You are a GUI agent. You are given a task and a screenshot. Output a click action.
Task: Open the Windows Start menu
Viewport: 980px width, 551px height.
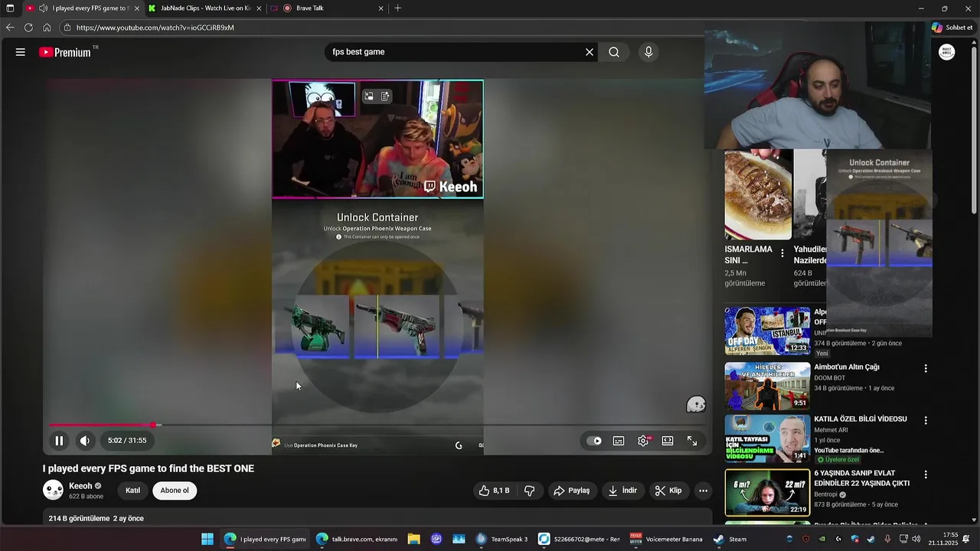pos(207,539)
